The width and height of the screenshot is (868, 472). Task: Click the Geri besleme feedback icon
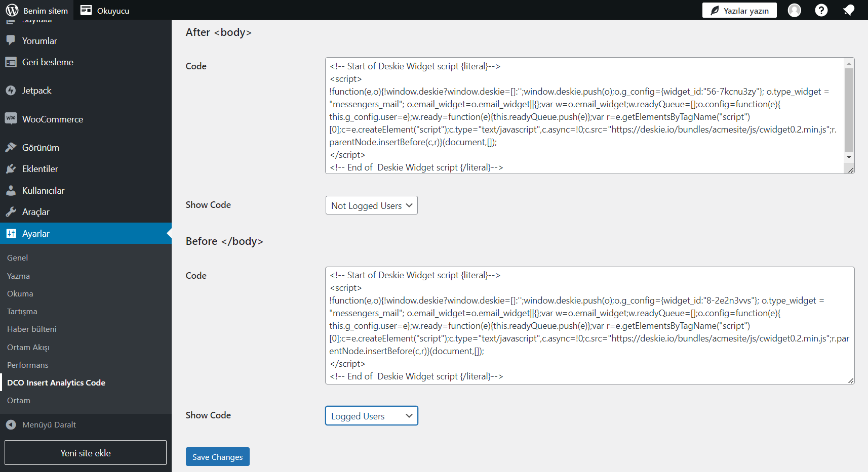pos(11,62)
